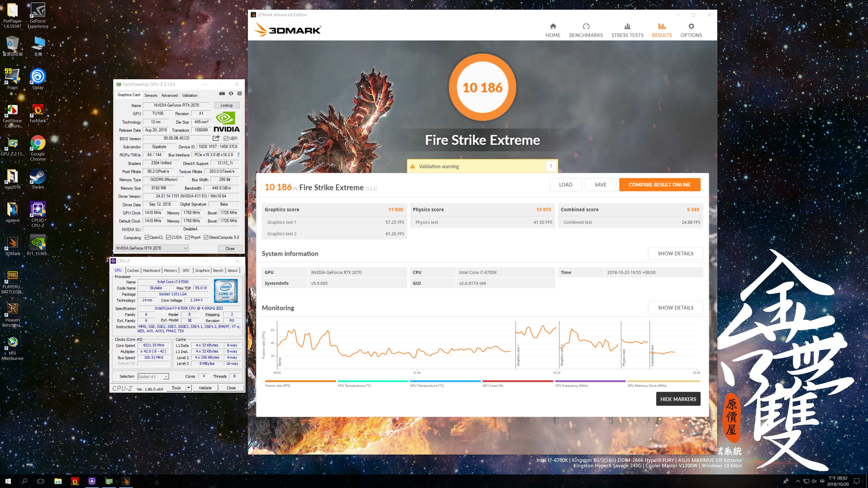This screenshot has width=868, height=488.
Task: Toggle OpenCL checkbox in GPU-Z
Action: pyautogui.click(x=147, y=237)
